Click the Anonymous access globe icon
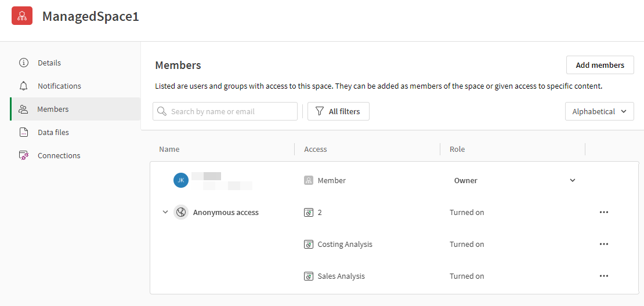Viewport: 644px width, 306px height. coord(180,213)
